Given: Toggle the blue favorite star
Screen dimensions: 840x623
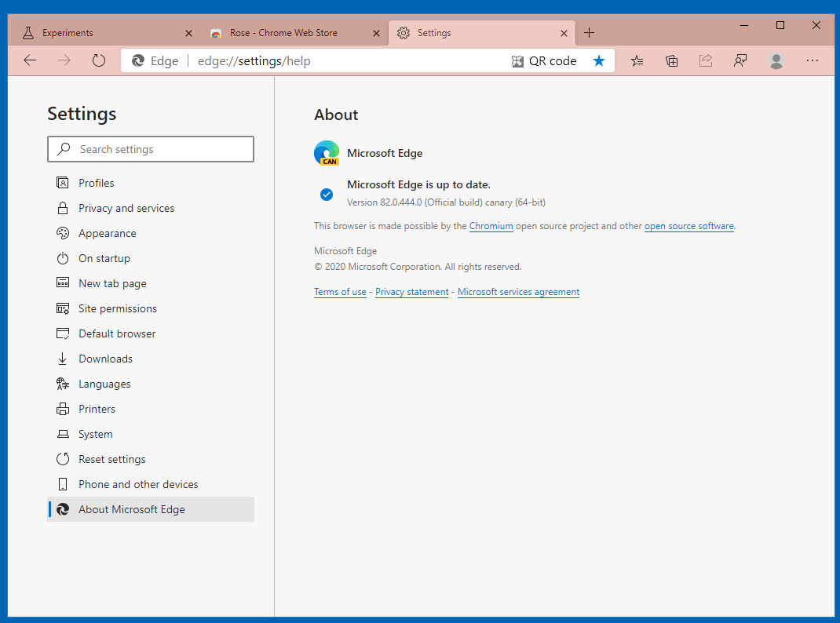Looking at the screenshot, I should [599, 61].
